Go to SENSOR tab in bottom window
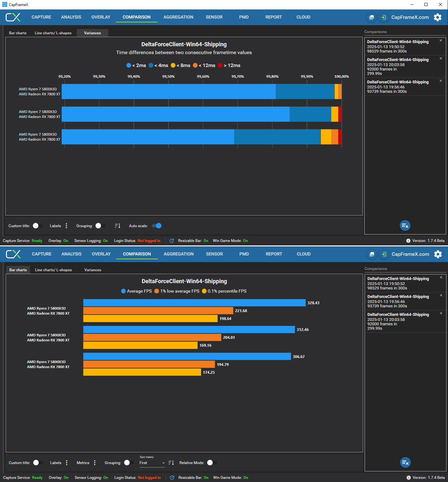Screen dimensions: 448x482 (x=215, y=254)
